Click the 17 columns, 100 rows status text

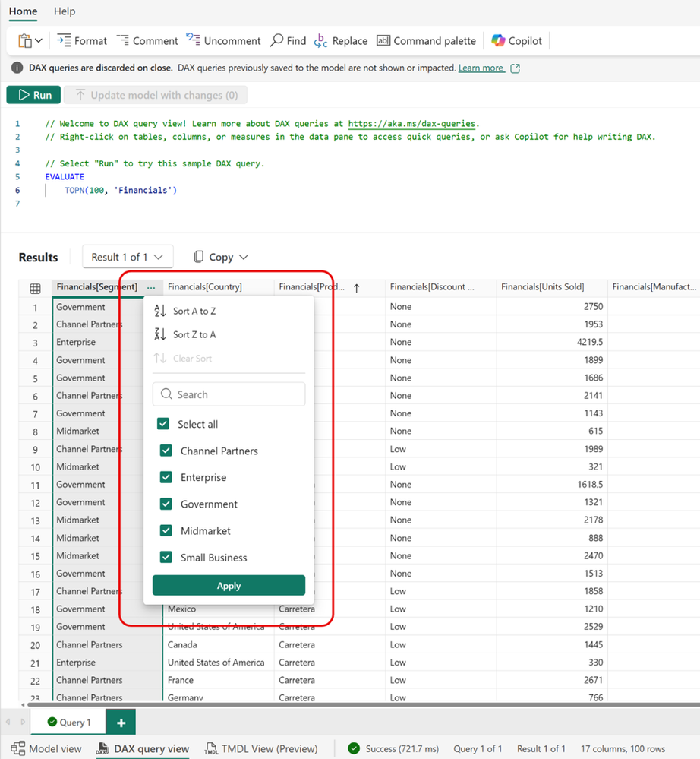point(623,749)
